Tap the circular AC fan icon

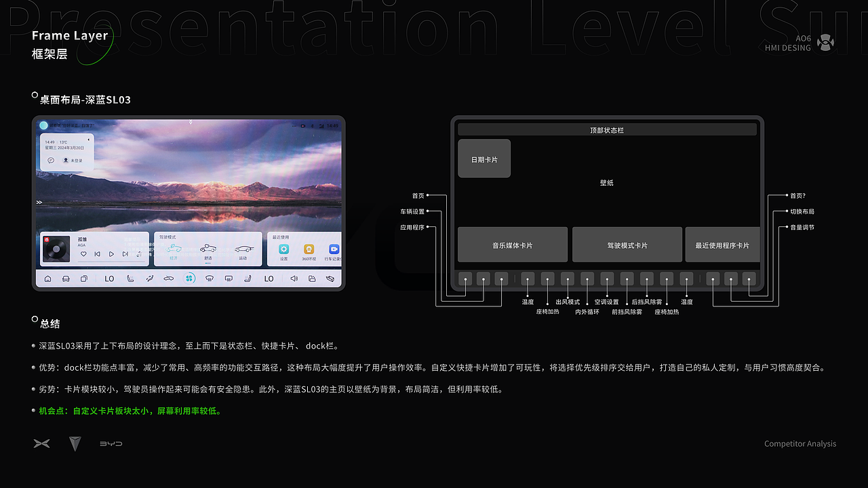click(x=190, y=279)
